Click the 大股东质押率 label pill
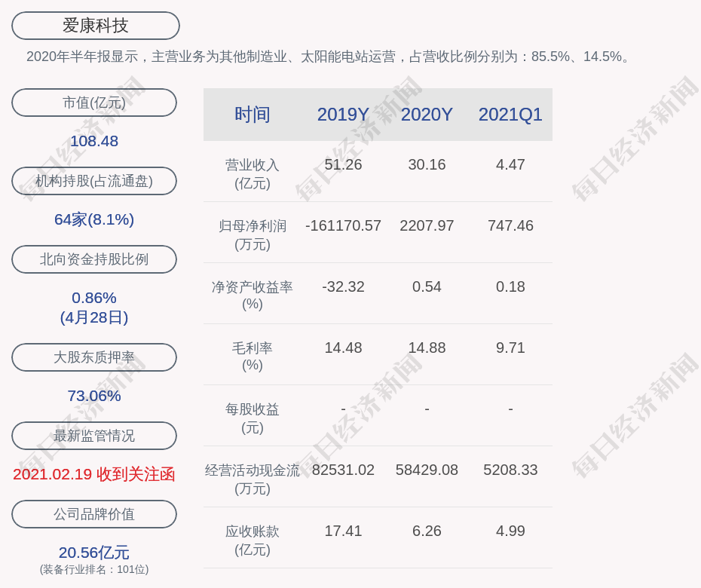 [x=94, y=357]
